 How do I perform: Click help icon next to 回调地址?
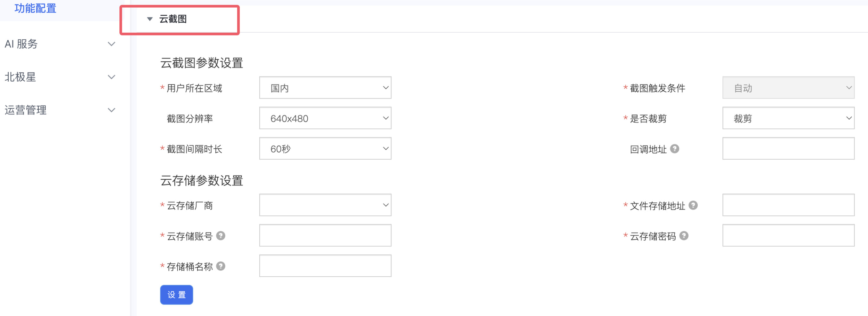click(x=675, y=149)
